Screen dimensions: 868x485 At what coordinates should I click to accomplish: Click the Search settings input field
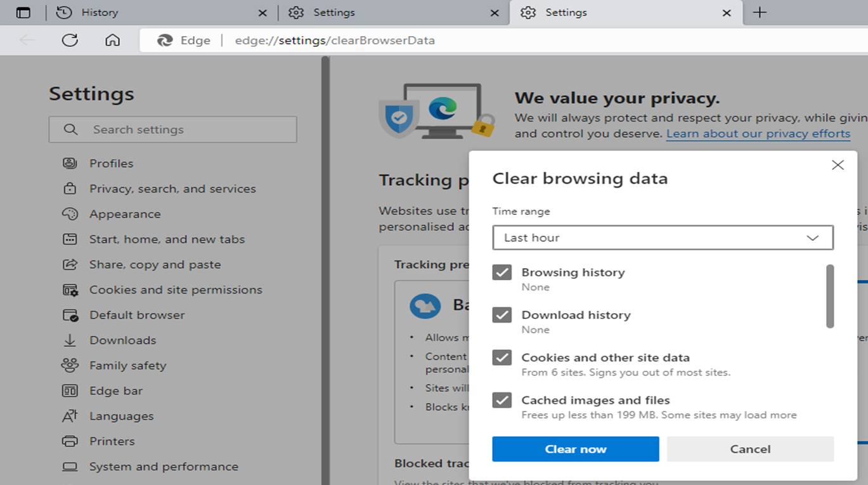pos(172,129)
